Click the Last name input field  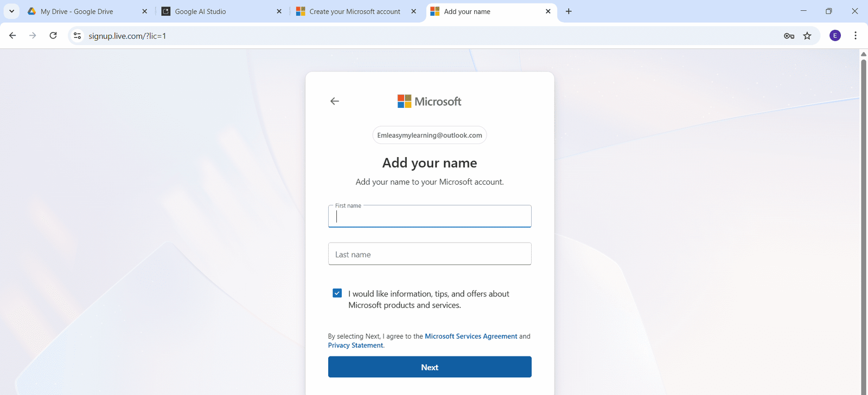tap(430, 254)
